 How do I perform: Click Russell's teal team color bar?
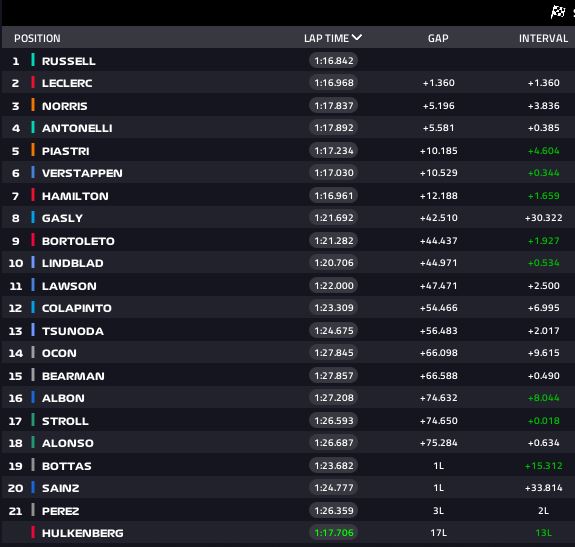tap(33, 60)
